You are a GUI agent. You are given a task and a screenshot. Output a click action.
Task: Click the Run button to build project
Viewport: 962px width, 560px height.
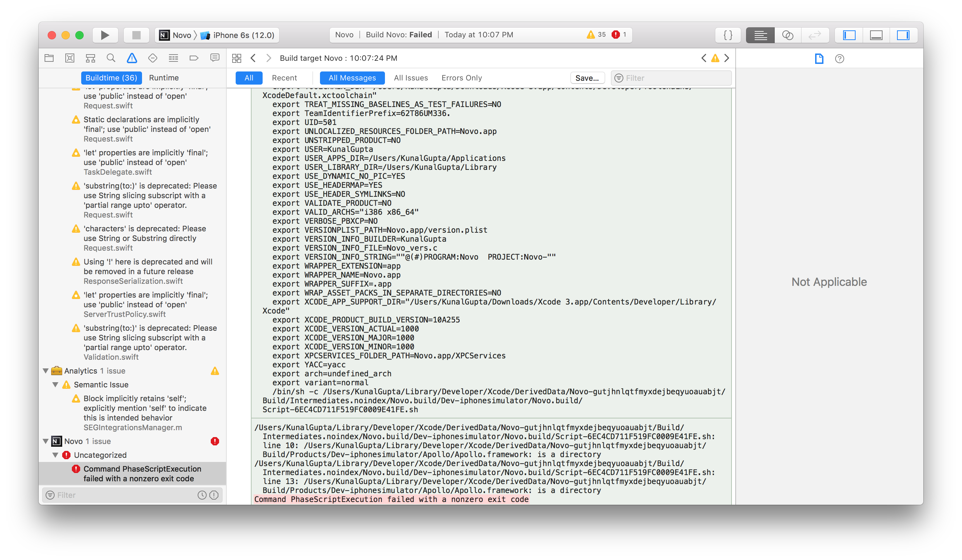pyautogui.click(x=105, y=35)
